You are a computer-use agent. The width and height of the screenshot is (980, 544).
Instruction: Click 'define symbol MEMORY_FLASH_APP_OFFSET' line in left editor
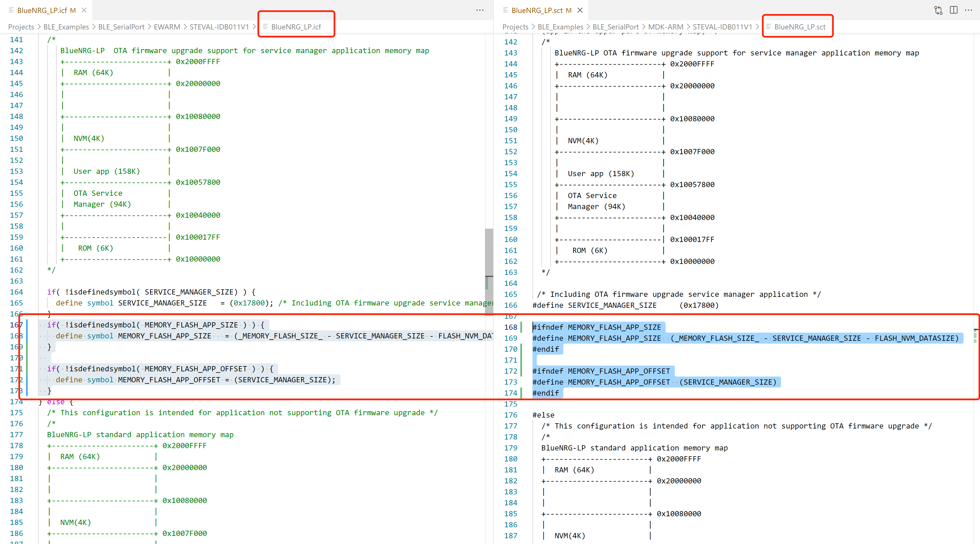pyautogui.click(x=195, y=380)
